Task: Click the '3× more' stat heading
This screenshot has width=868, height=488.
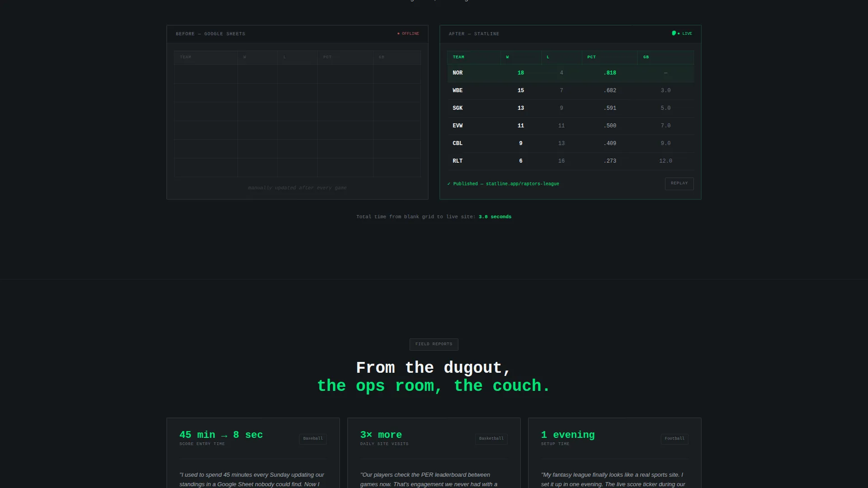Action: (x=381, y=435)
